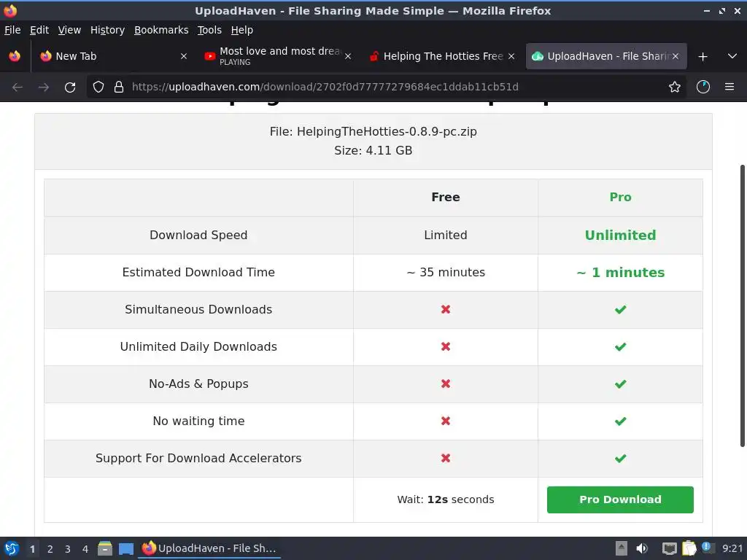Open the Help menu
Screen dimensions: 747x560
(x=241, y=30)
